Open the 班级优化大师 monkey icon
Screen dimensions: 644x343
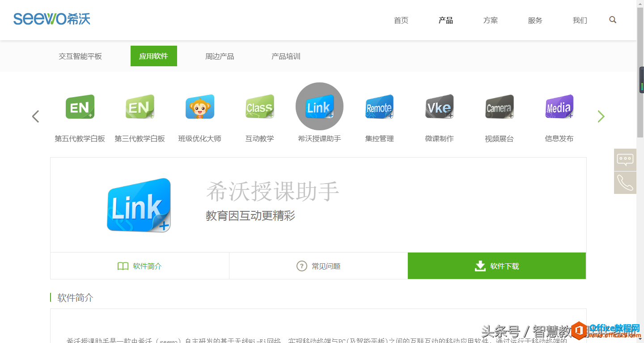(x=200, y=107)
